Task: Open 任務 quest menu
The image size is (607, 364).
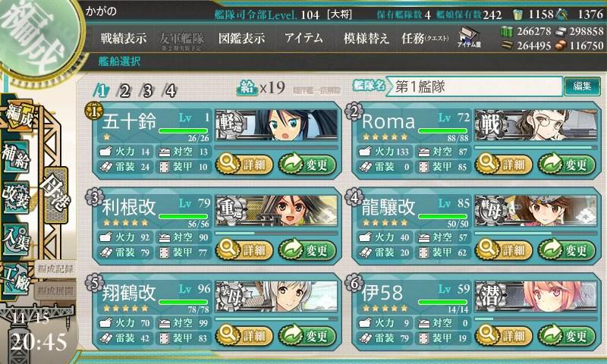Action: coord(425,38)
